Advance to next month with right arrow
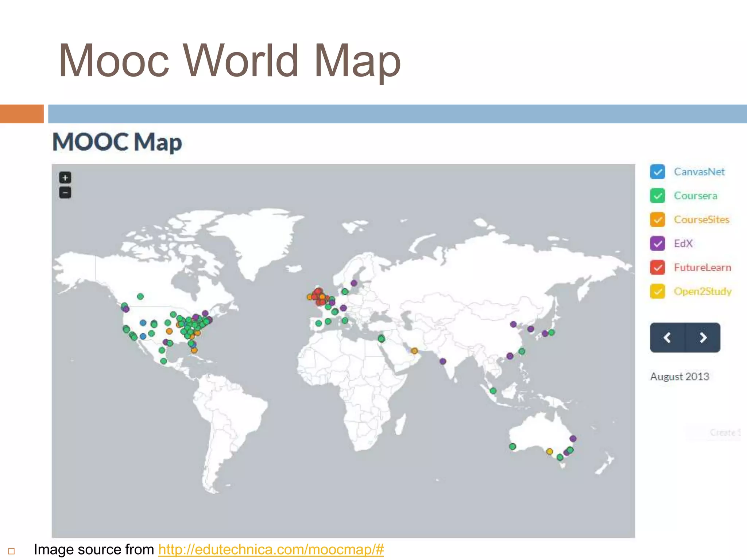The height and width of the screenshot is (560, 747). coord(703,338)
